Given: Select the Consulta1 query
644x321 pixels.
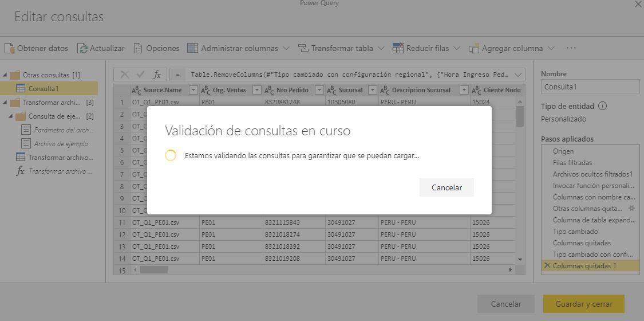Looking at the screenshot, I should pyautogui.click(x=49, y=88).
